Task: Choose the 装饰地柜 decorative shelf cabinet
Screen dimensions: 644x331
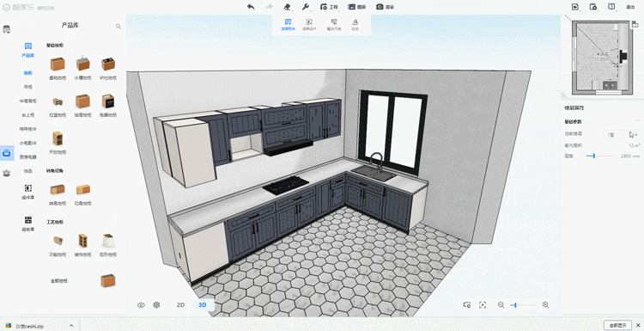Action: coord(82,245)
